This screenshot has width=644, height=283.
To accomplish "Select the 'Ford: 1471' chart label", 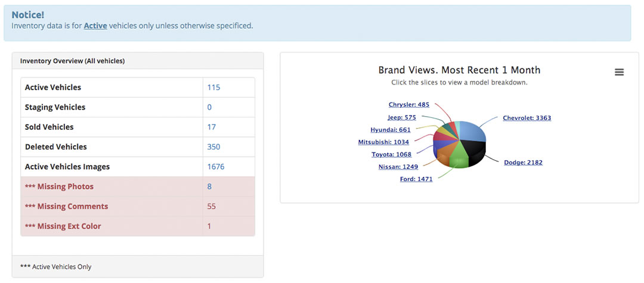I will click(416, 179).
